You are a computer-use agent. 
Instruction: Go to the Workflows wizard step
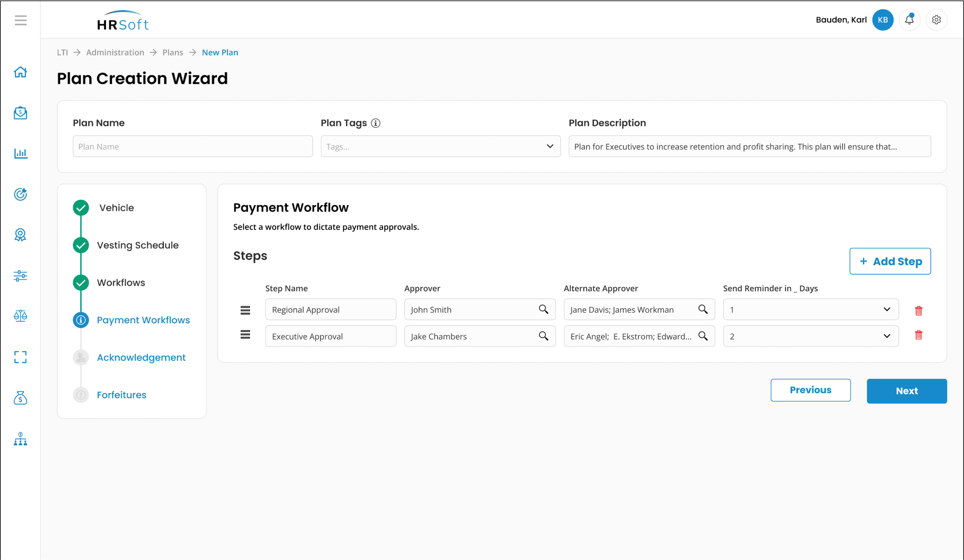121,283
